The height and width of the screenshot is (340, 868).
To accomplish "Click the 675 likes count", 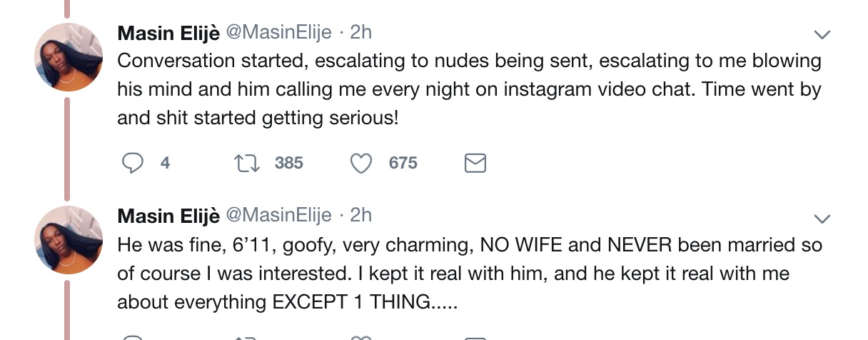I will pos(403,164).
